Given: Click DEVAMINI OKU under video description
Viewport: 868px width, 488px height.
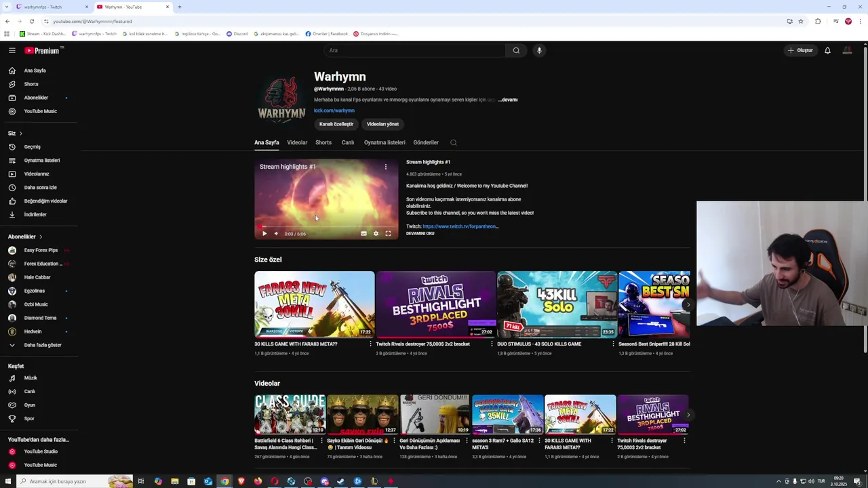Looking at the screenshot, I should click(420, 233).
